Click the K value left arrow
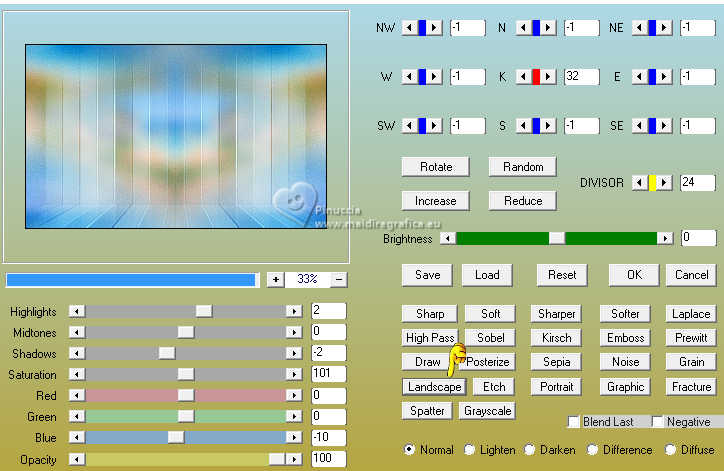Image resolution: width=724 pixels, height=471 pixels. tap(523, 77)
